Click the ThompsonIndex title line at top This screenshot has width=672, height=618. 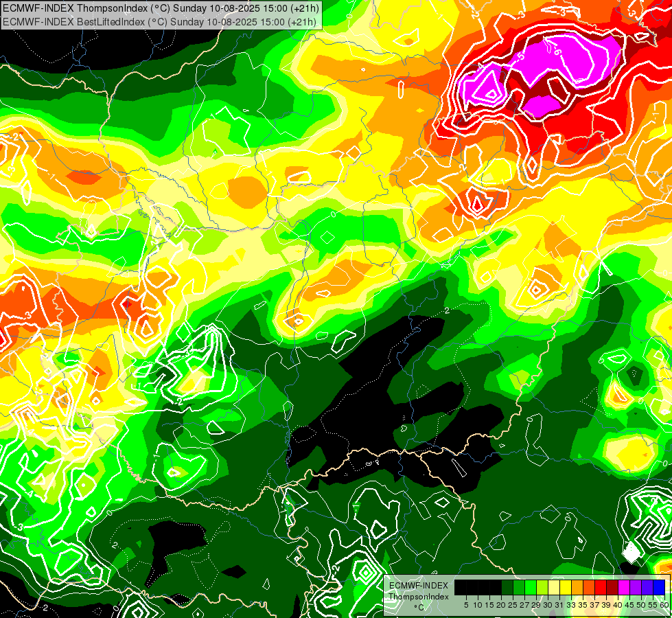[161, 8]
